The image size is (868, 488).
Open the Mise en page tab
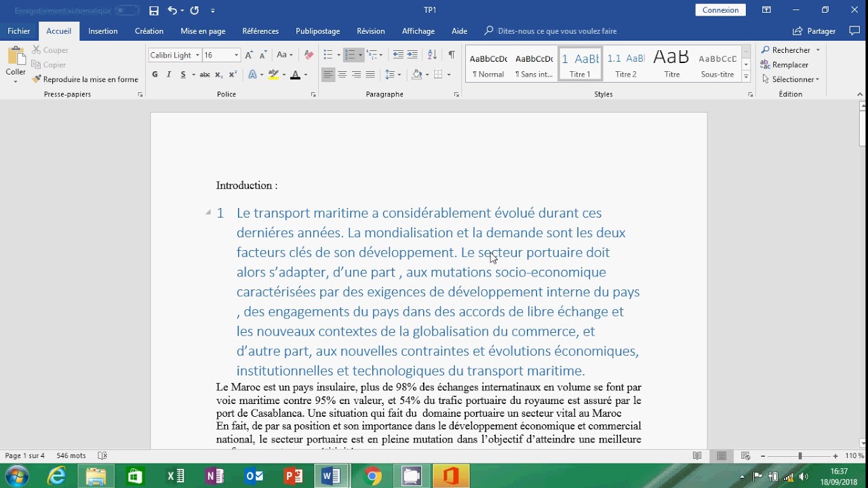coord(203,31)
